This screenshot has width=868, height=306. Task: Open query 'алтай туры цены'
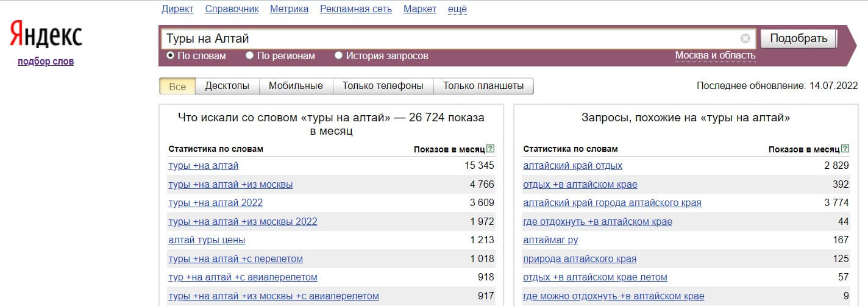click(x=207, y=240)
